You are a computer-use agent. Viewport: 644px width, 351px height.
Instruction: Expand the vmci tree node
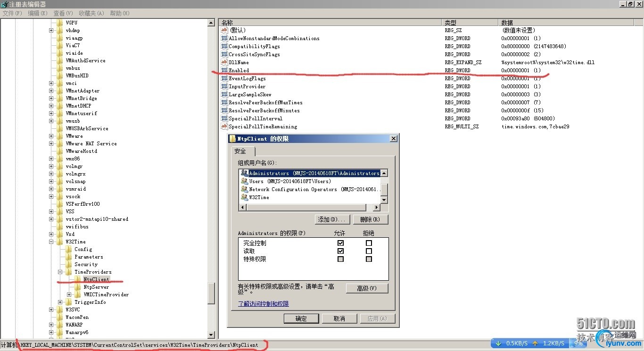pos(51,83)
